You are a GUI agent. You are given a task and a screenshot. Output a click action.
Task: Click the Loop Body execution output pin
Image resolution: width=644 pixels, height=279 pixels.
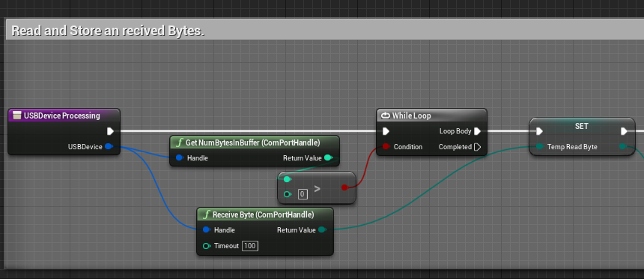coord(477,131)
